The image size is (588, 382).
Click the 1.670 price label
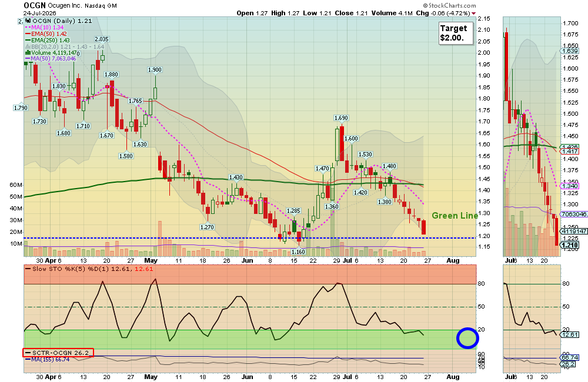click(106, 136)
